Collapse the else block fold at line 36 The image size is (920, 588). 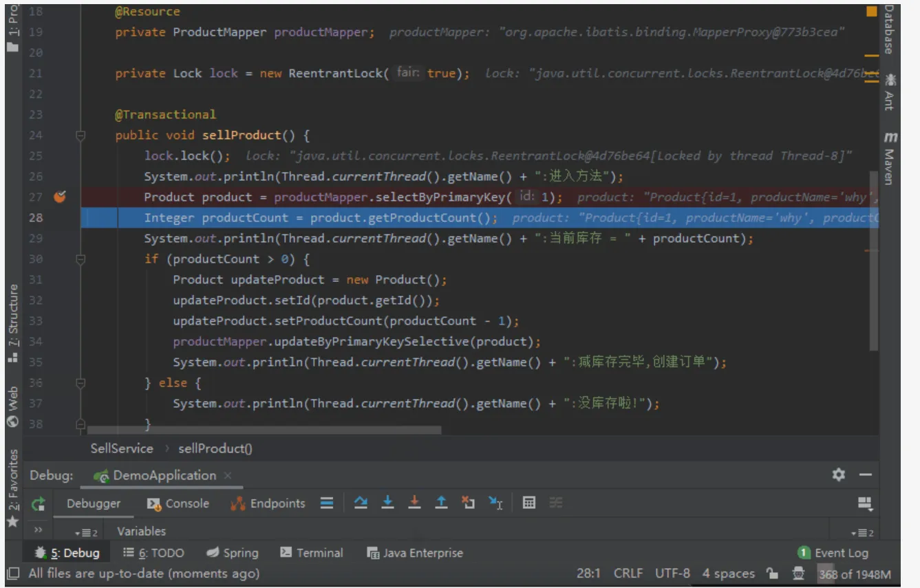[81, 383]
